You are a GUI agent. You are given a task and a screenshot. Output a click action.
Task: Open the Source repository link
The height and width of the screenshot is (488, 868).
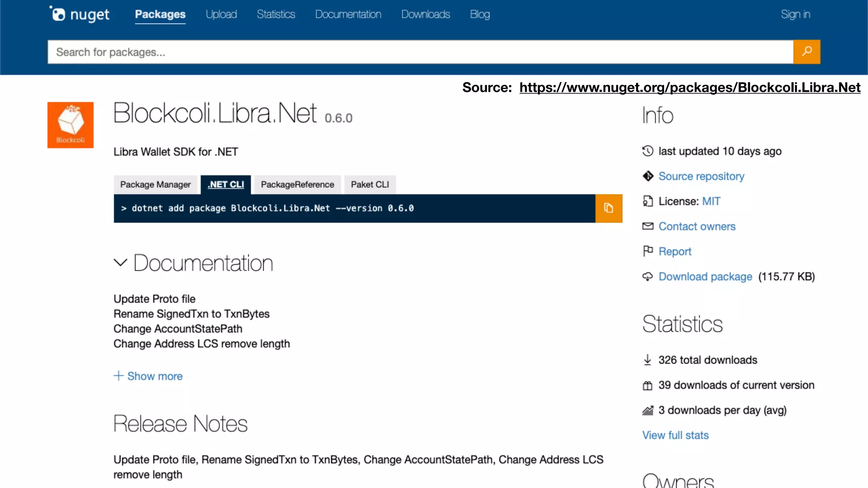[701, 176]
